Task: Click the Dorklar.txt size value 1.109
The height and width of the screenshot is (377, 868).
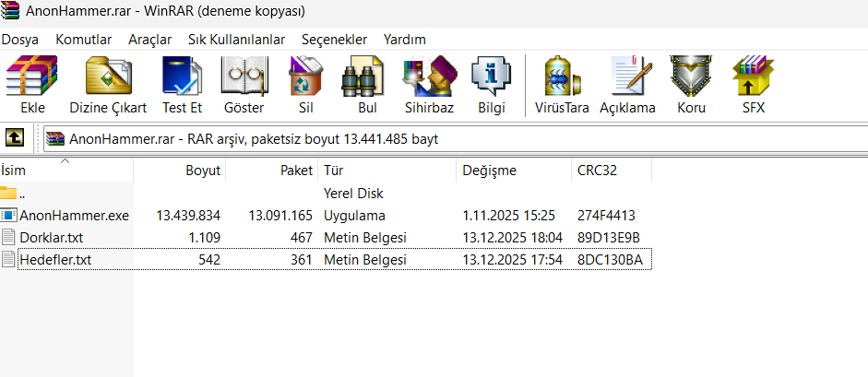Action: (x=204, y=237)
